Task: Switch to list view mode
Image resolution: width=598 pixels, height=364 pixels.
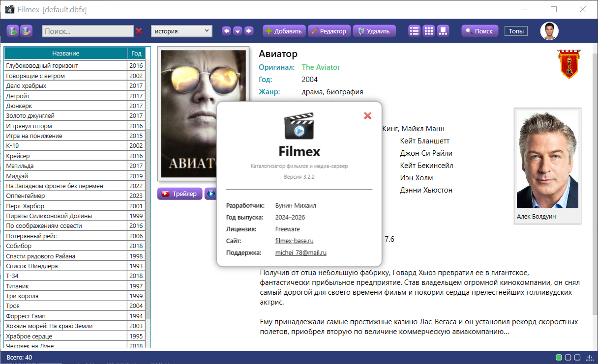Action: coord(415,31)
